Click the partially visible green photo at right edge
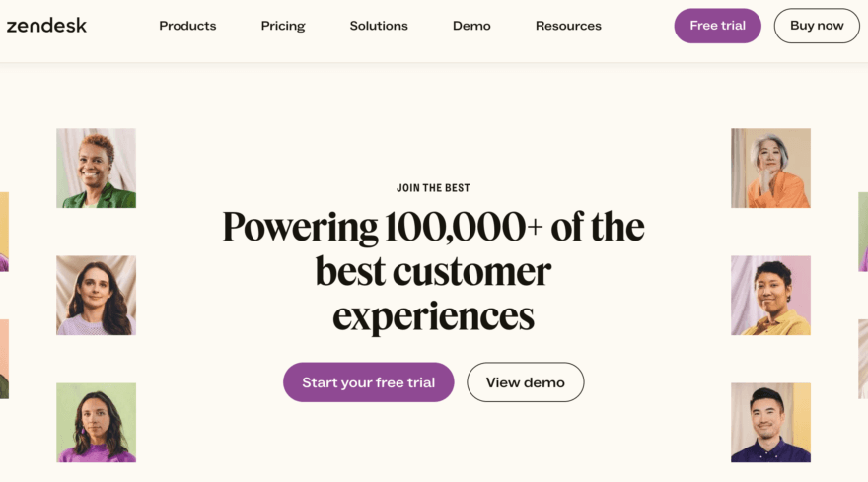Screen dimensions: 868x482 click(863, 232)
